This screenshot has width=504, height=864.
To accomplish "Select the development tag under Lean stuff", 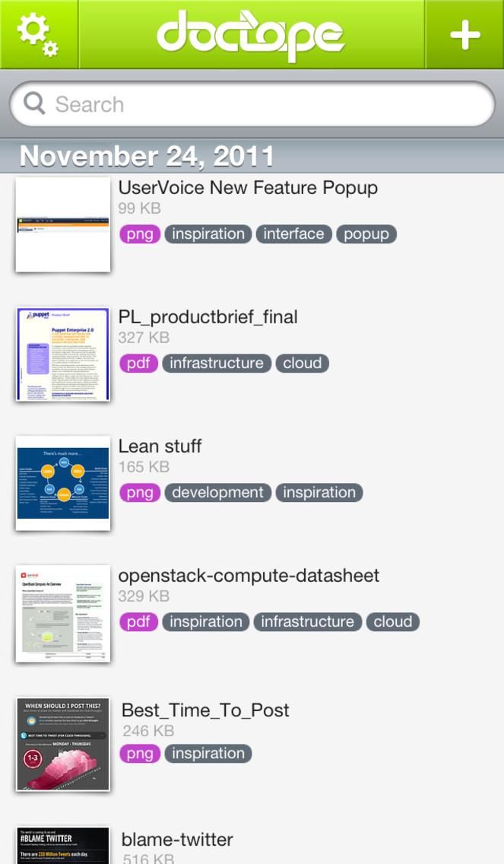I will tap(217, 492).
